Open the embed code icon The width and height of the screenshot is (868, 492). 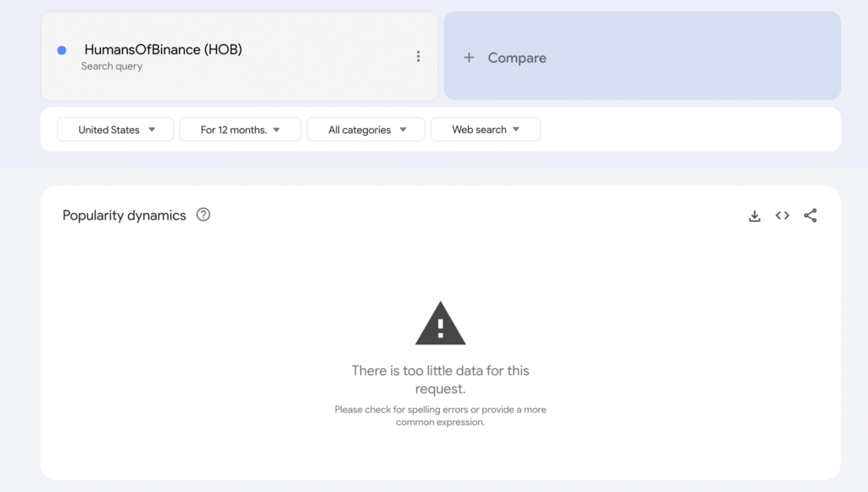click(x=782, y=215)
